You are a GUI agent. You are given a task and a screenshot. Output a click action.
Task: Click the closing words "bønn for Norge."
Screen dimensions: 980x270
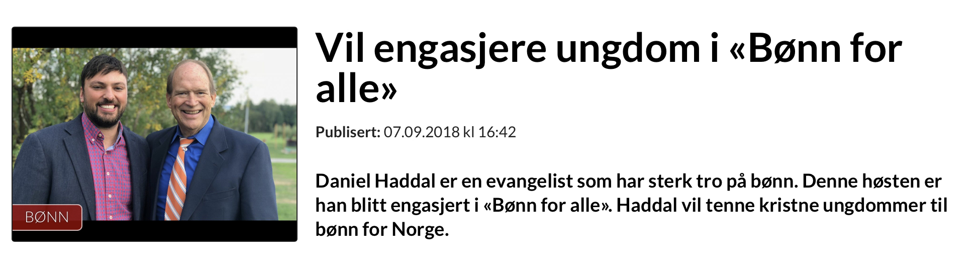point(382,229)
